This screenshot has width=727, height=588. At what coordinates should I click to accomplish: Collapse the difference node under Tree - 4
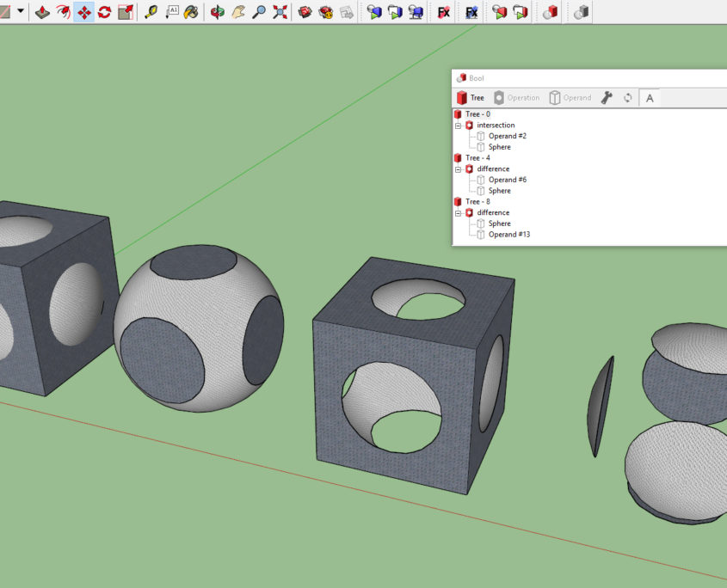click(x=459, y=169)
